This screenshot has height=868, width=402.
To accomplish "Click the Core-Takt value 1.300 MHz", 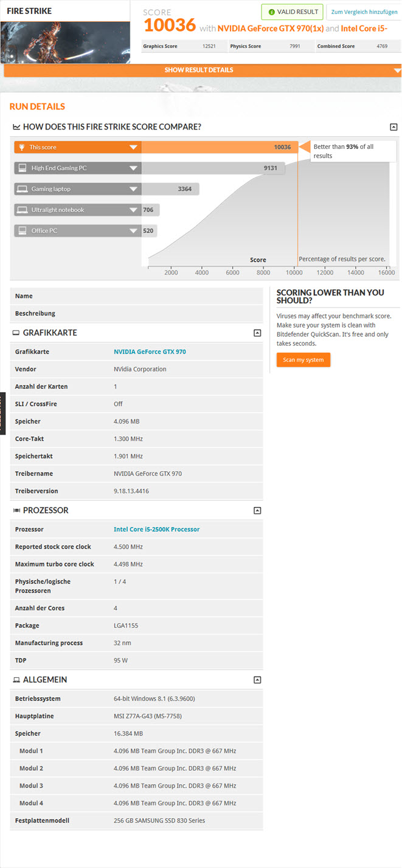I will tap(128, 439).
